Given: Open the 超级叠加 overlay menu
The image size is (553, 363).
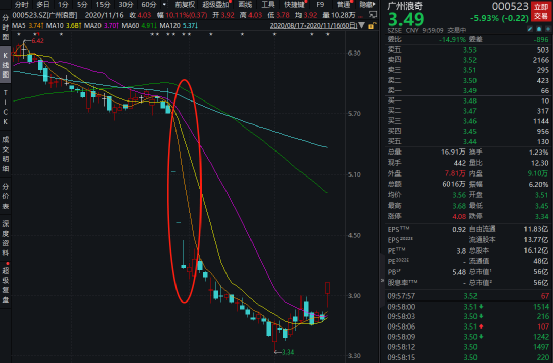Looking at the screenshot, I should [216, 5].
